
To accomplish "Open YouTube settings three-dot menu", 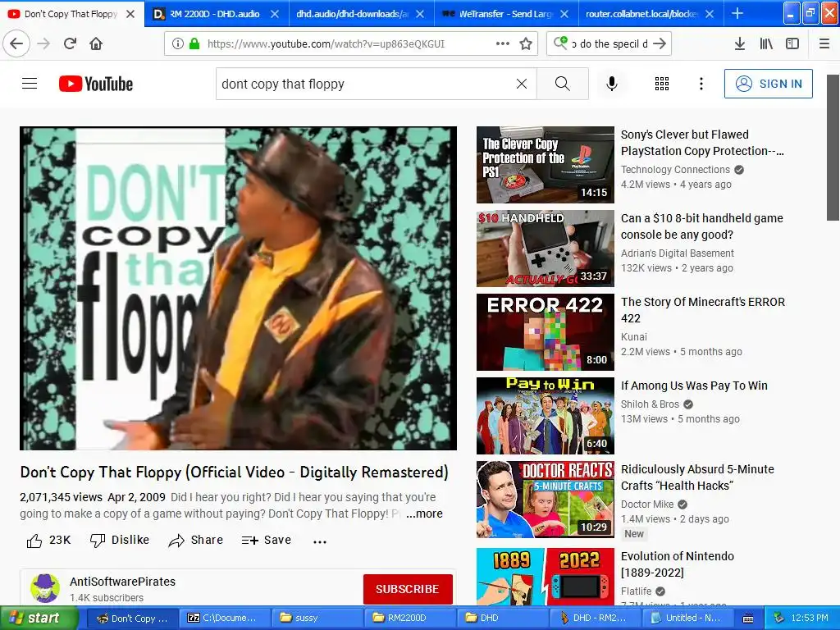I will click(x=701, y=84).
